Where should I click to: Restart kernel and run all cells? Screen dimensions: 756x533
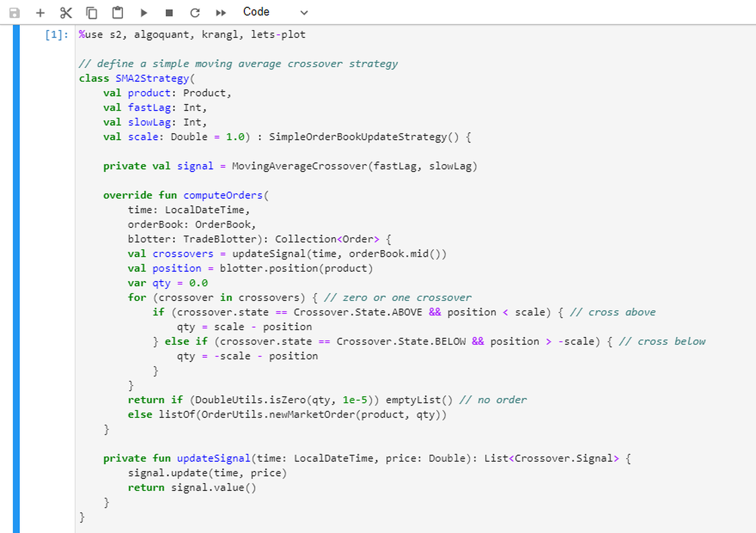click(221, 13)
